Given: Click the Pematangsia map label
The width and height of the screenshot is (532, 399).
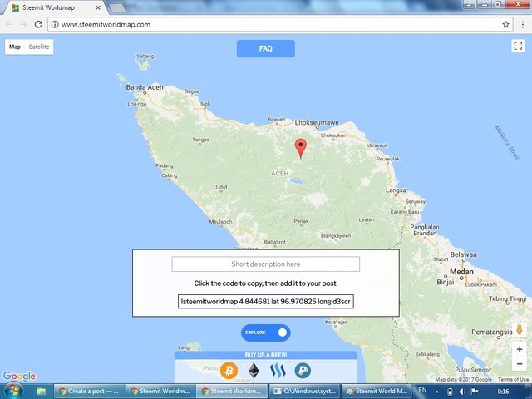Looking at the screenshot, I should pyautogui.click(x=491, y=332).
